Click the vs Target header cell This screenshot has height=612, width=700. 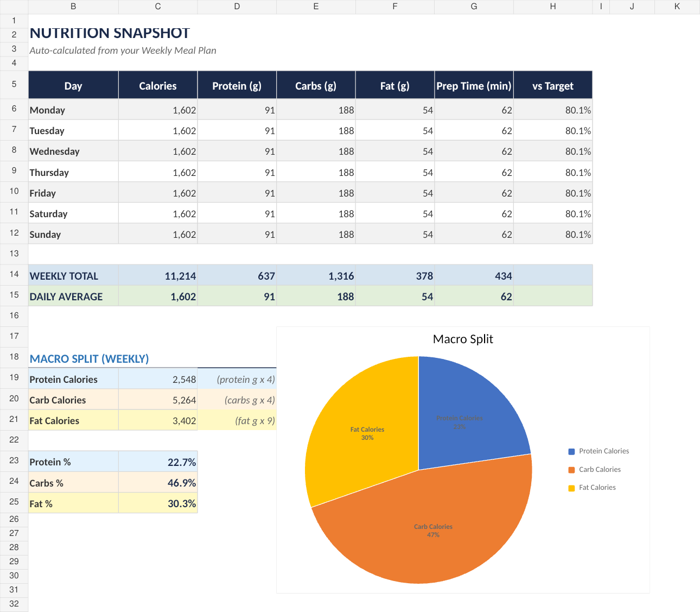click(x=553, y=85)
